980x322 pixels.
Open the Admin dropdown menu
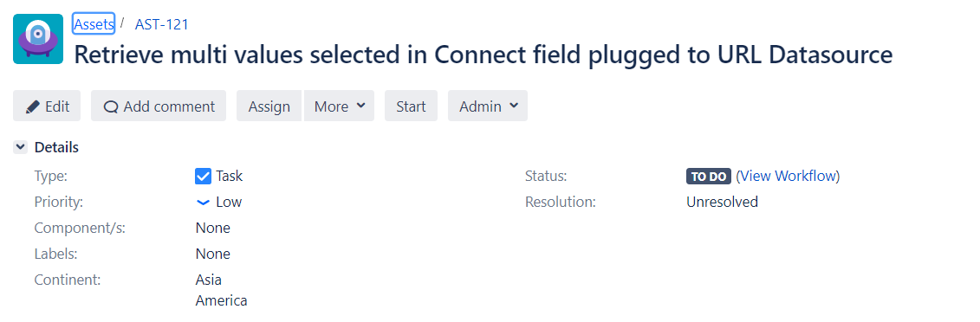pyautogui.click(x=488, y=106)
